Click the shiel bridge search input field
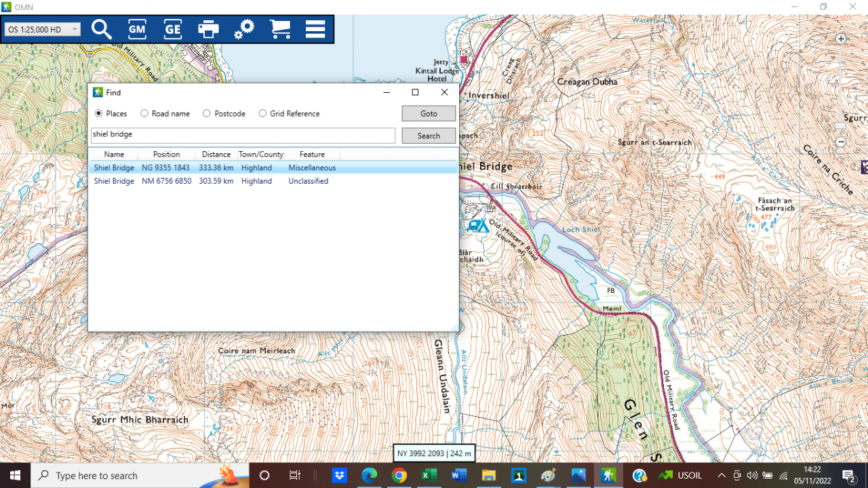 click(x=242, y=134)
